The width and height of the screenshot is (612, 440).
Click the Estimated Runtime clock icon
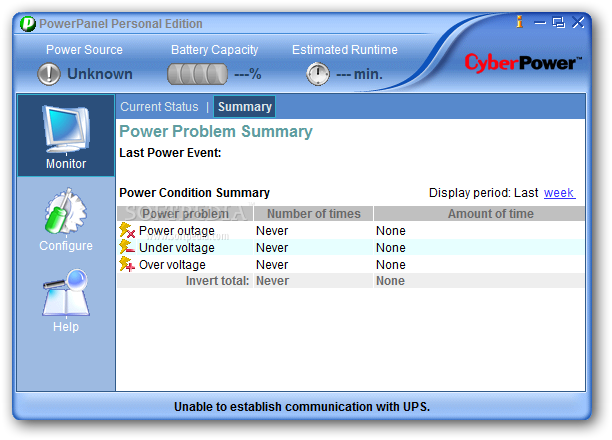pyautogui.click(x=318, y=74)
